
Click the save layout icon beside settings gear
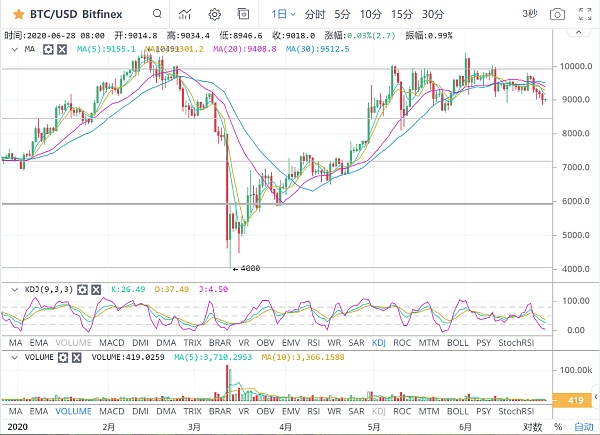coord(245,15)
